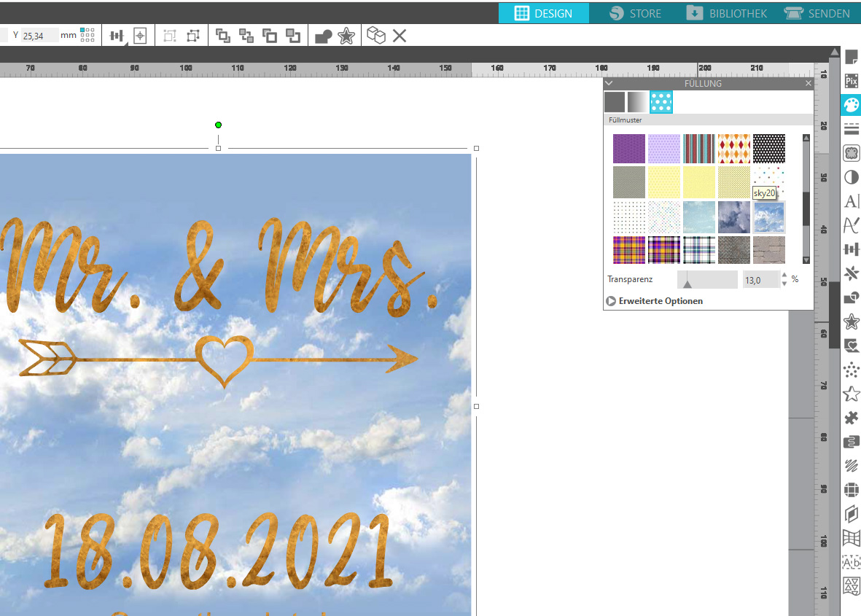Collapse the Füllung panel with chevron
861x616 pixels.
click(x=609, y=84)
